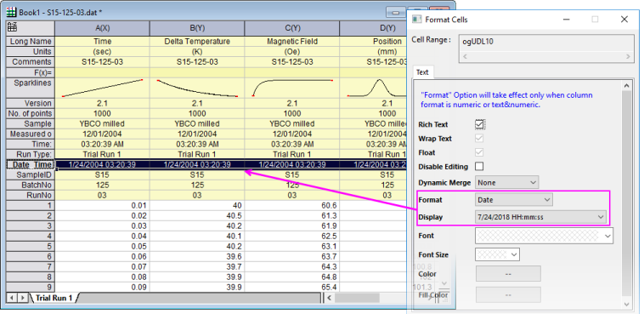Viewport: 644px width, 314px height.
Task: Open the Fill Color picker button
Action: (x=508, y=294)
